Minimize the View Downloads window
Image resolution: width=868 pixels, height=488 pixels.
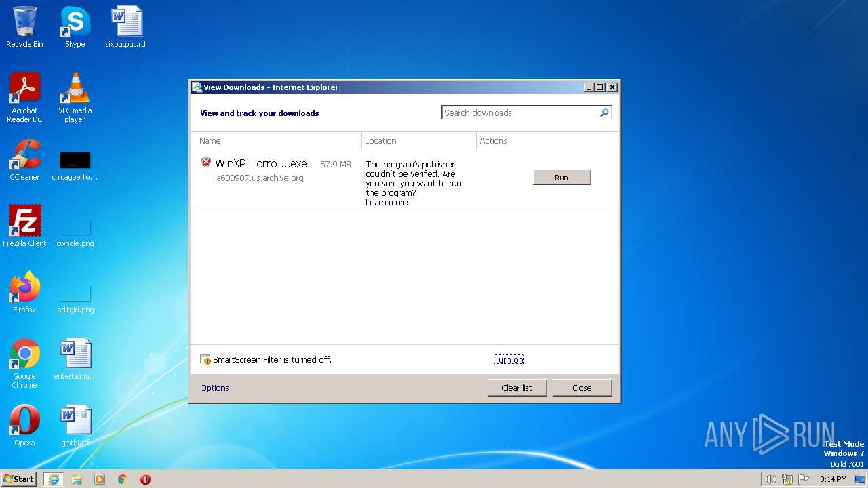[589, 87]
